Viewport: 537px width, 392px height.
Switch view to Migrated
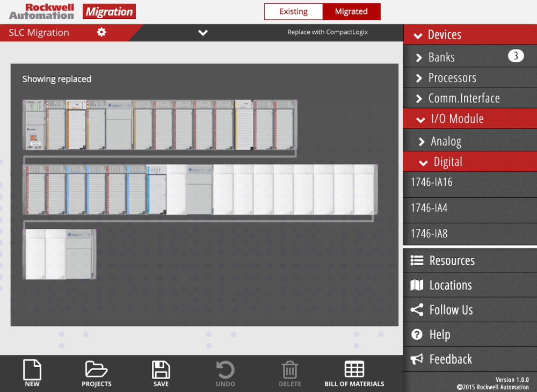tap(351, 11)
